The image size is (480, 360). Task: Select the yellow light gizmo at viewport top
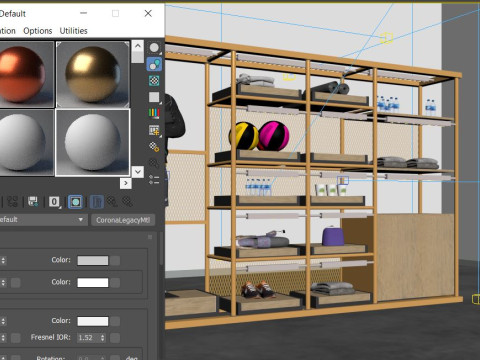[387, 38]
